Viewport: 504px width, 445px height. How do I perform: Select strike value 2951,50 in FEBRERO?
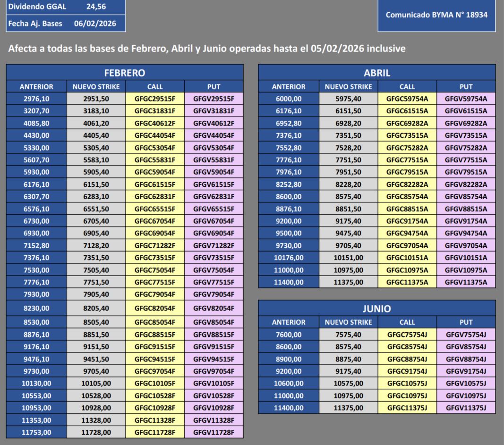coord(96,99)
